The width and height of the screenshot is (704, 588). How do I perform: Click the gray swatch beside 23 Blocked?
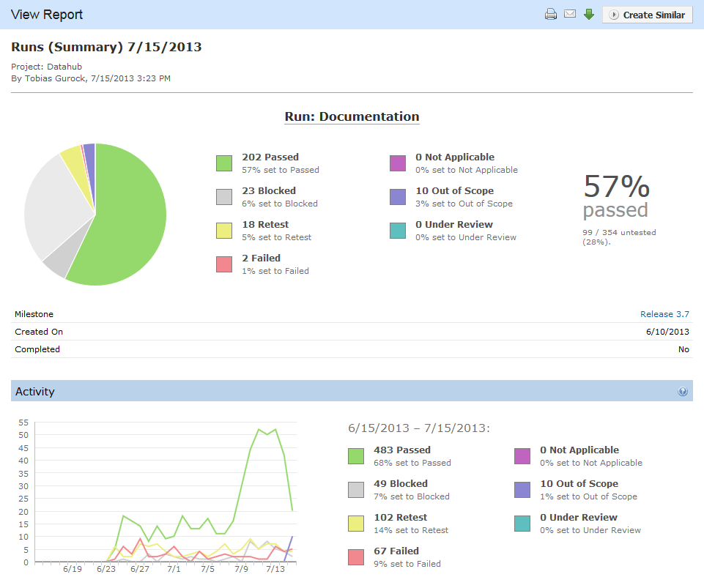(224, 197)
